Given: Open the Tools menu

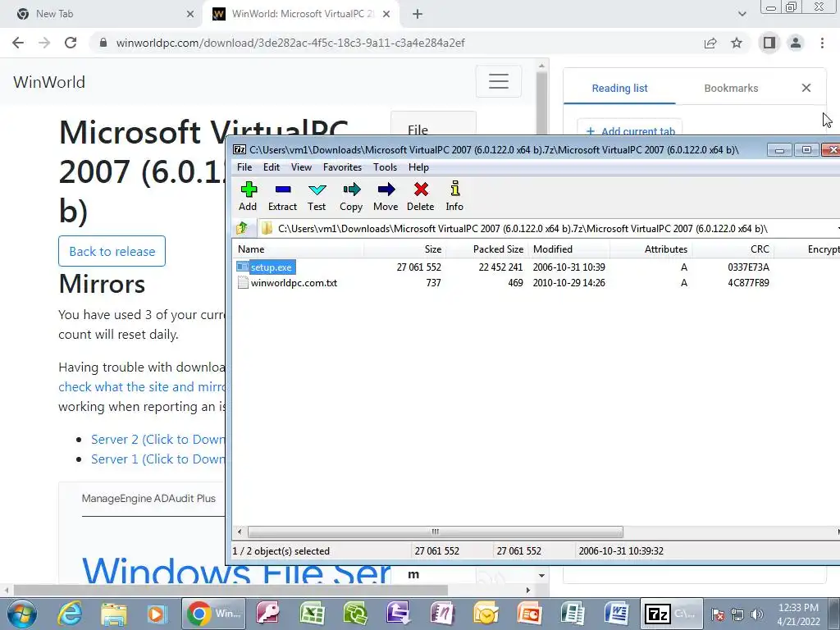Looking at the screenshot, I should pyautogui.click(x=386, y=167).
